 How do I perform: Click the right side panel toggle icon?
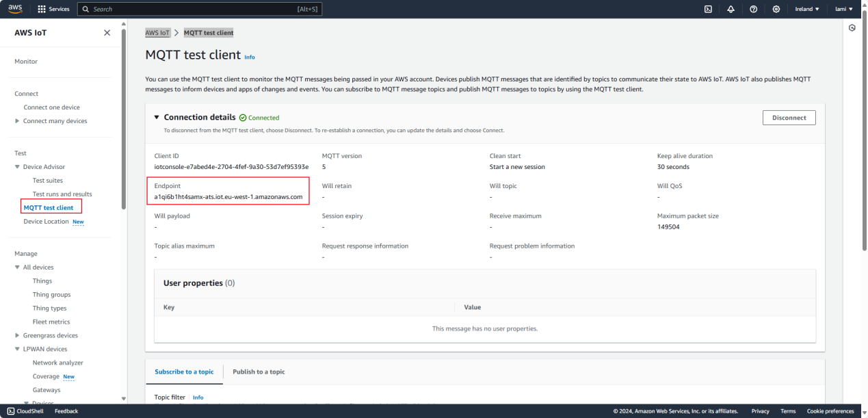coord(852,28)
